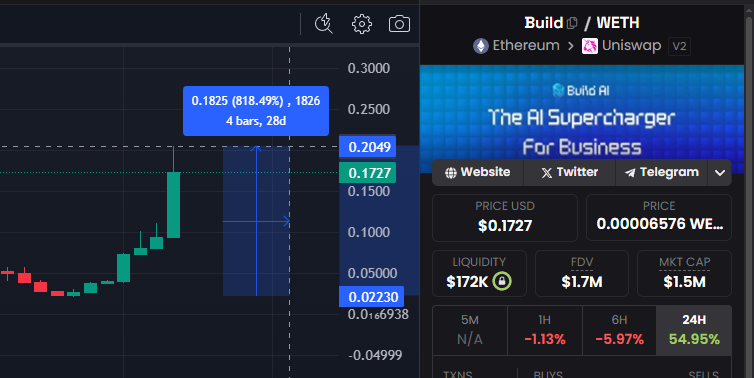The width and height of the screenshot is (754, 378).
Task: Click the Ethereum chain logo
Action: click(480, 46)
